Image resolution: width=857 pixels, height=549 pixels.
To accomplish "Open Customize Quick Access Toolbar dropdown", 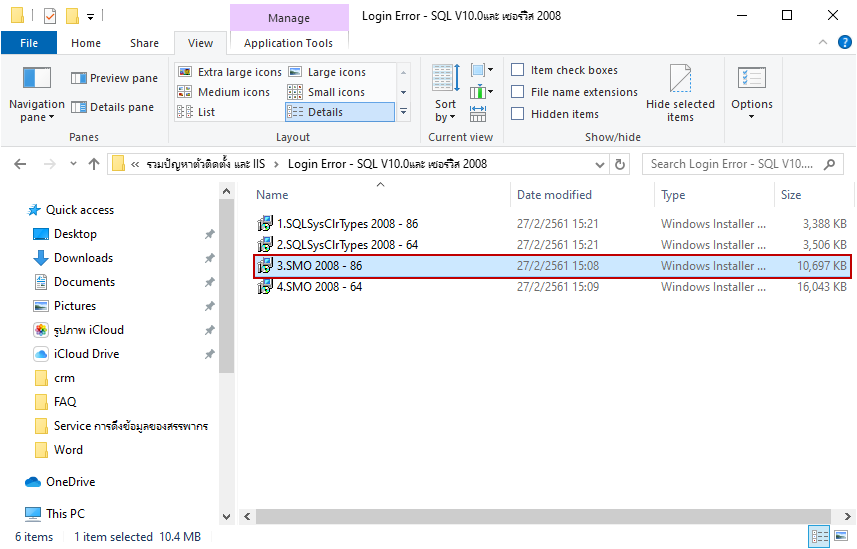I will [x=90, y=16].
